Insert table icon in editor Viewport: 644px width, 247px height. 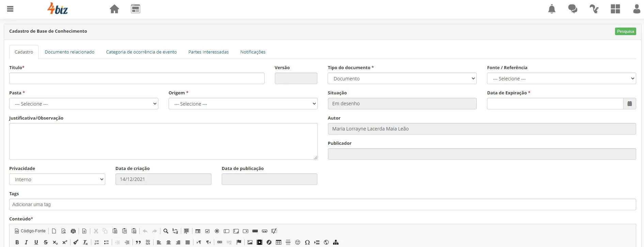279,242
